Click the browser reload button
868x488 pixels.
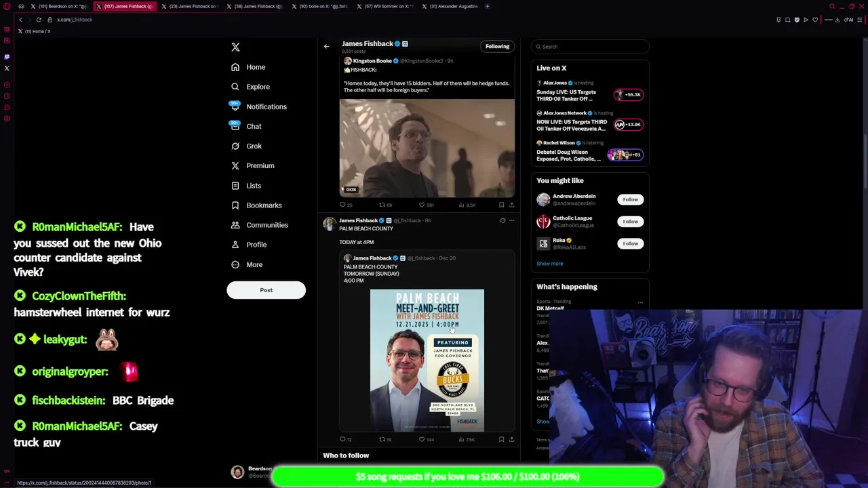coord(39,20)
